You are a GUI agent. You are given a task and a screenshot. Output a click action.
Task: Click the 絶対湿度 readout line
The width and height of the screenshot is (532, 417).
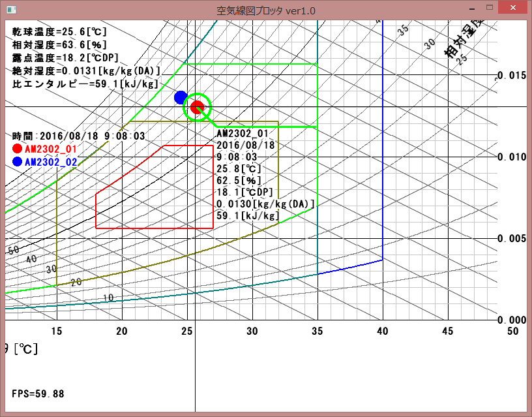[86, 70]
